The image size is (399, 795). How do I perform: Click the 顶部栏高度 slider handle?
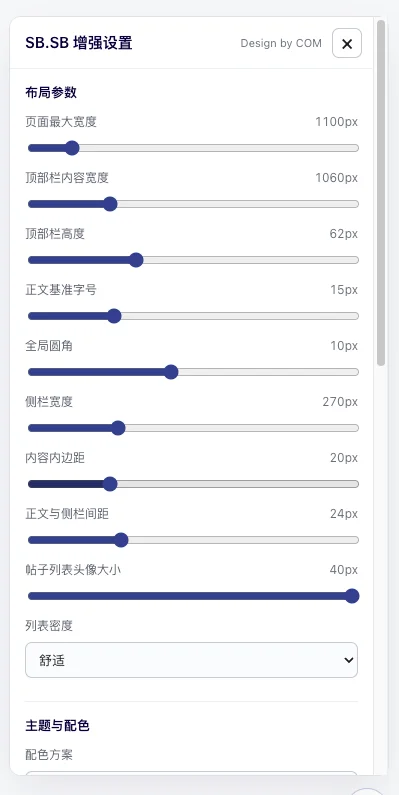pyautogui.click(x=136, y=260)
